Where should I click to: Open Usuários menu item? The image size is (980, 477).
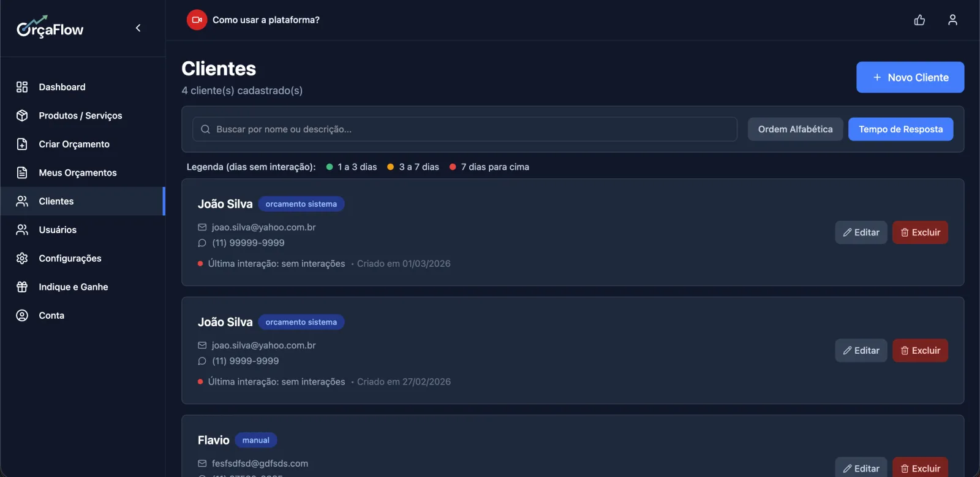83,229
